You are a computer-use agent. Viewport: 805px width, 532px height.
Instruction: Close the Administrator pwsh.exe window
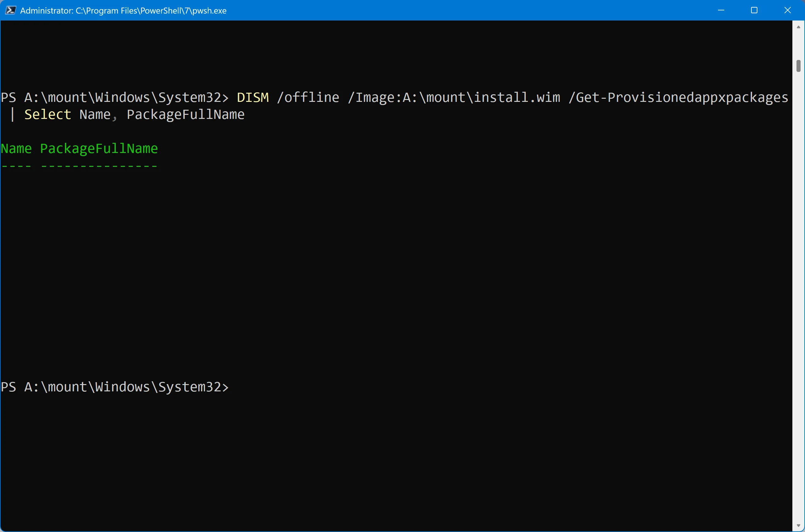click(787, 10)
